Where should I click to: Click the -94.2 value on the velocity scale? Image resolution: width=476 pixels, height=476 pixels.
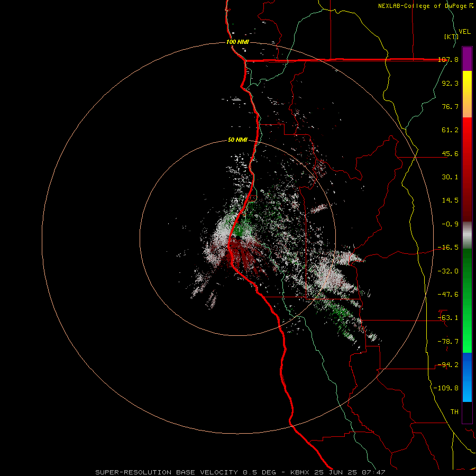coord(448,365)
